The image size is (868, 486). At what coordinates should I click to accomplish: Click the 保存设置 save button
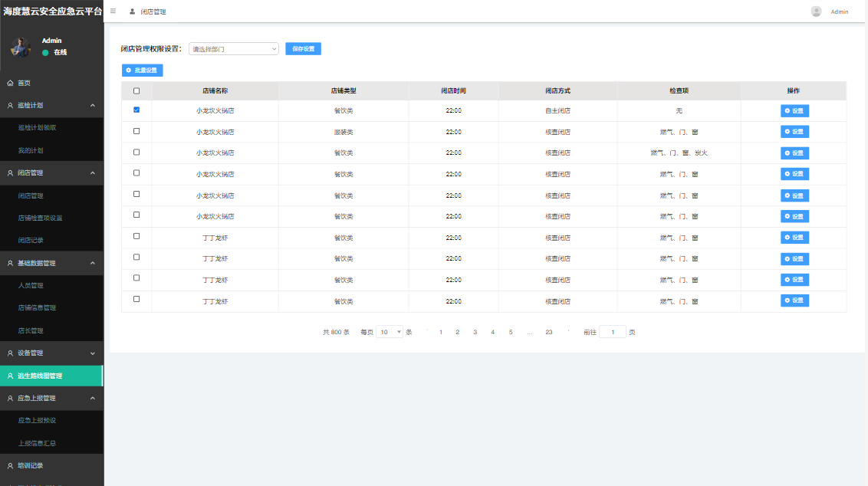303,49
